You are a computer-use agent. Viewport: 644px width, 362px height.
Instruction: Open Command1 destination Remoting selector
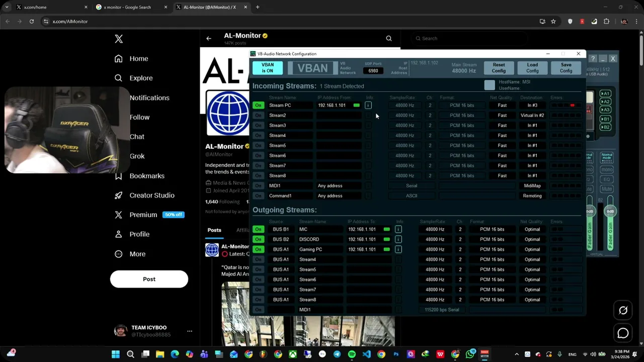532,196
